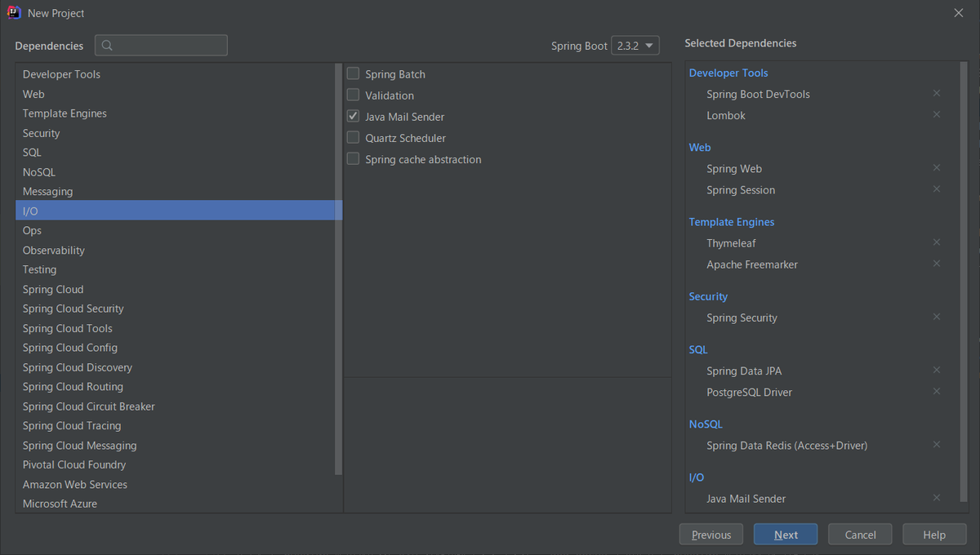Remove Spring Web dependency X icon

937,167
